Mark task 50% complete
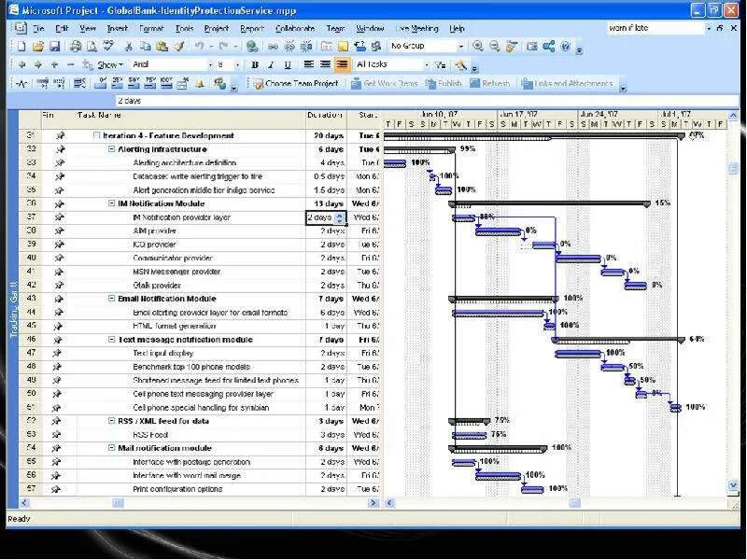Screen dimensions: 747x560 pos(134,84)
